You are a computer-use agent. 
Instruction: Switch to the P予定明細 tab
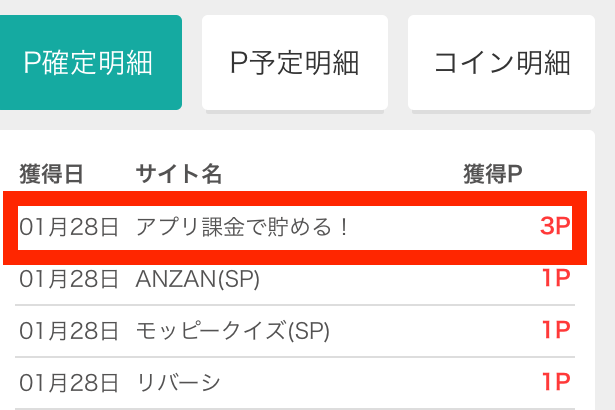[294, 63]
